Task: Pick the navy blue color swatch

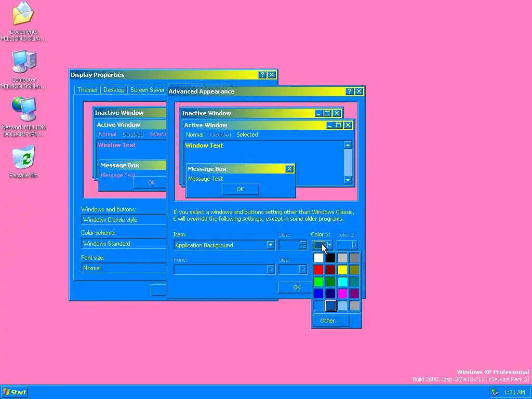Action: [x=330, y=294]
